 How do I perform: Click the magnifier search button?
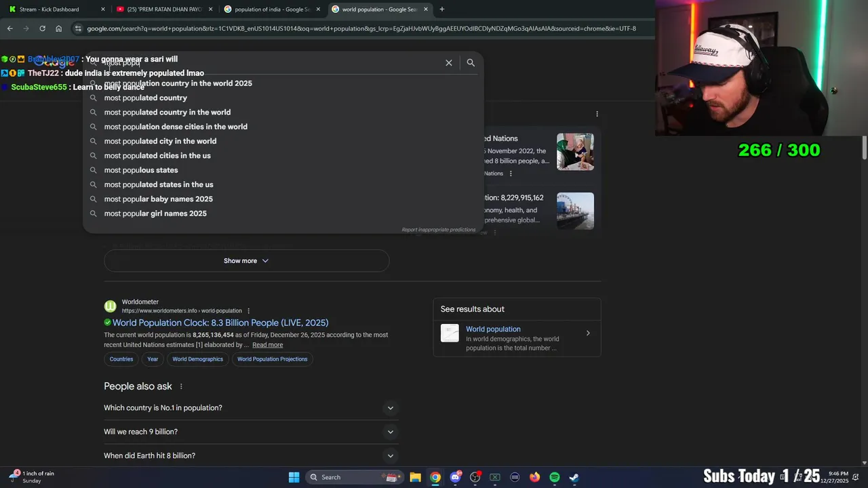coord(471,62)
